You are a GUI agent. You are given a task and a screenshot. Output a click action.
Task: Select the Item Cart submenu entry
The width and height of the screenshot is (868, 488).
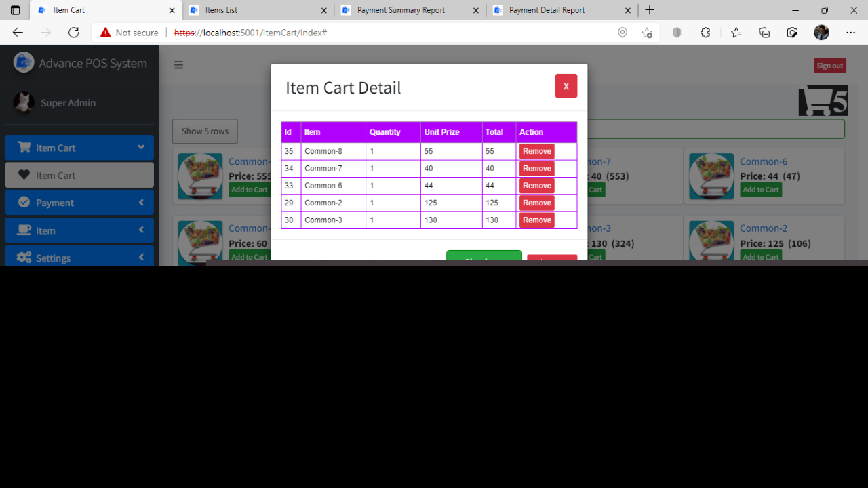[79, 175]
